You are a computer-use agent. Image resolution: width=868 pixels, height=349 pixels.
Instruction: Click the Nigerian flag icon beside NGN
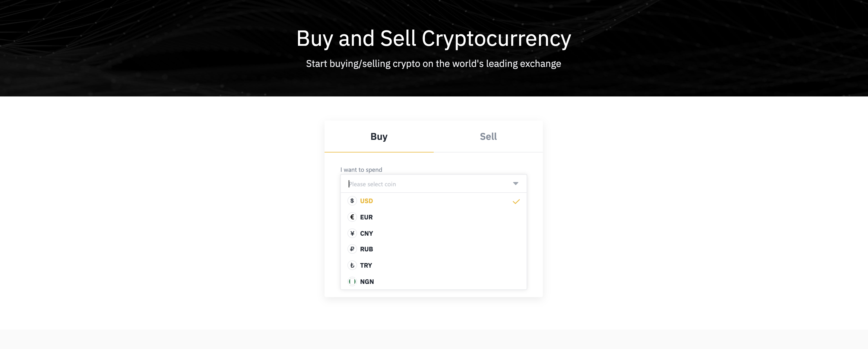click(x=352, y=281)
